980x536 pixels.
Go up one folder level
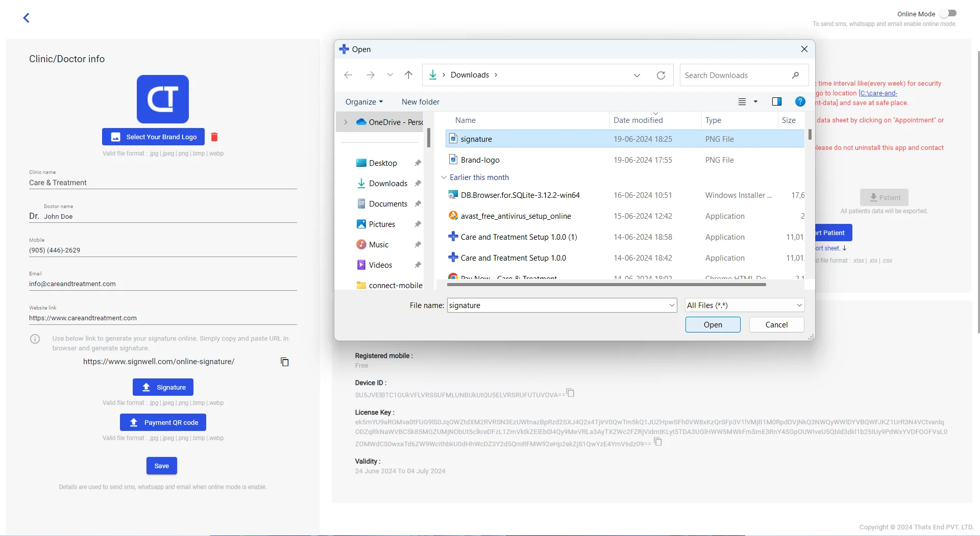click(x=408, y=75)
